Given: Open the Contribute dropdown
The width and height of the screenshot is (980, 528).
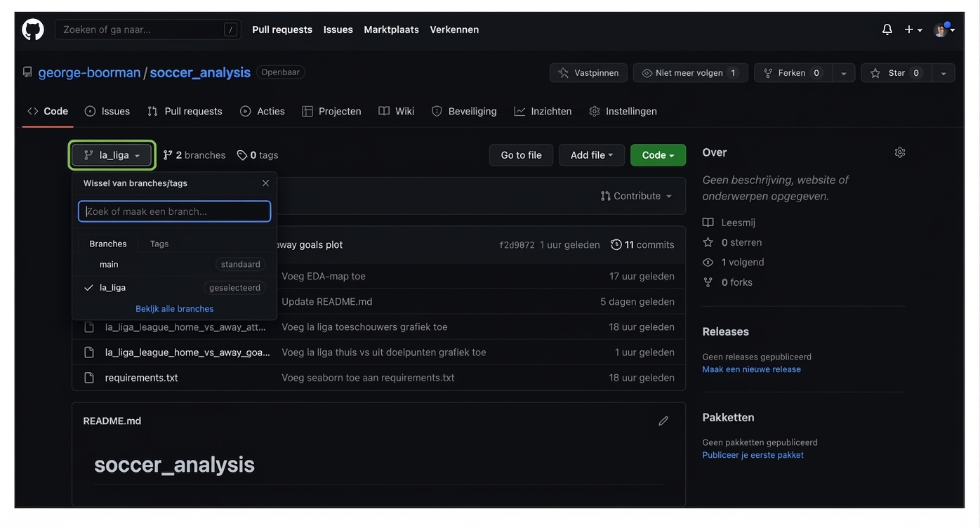Looking at the screenshot, I should click(x=634, y=195).
